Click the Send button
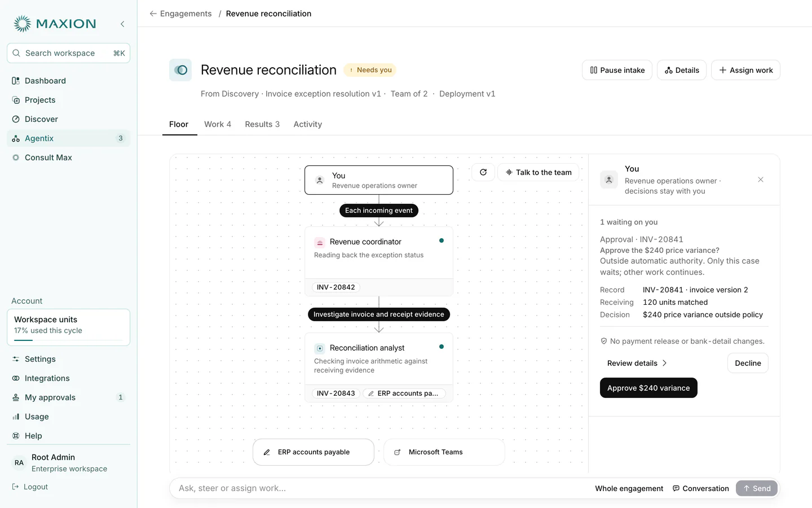 tap(757, 488)
